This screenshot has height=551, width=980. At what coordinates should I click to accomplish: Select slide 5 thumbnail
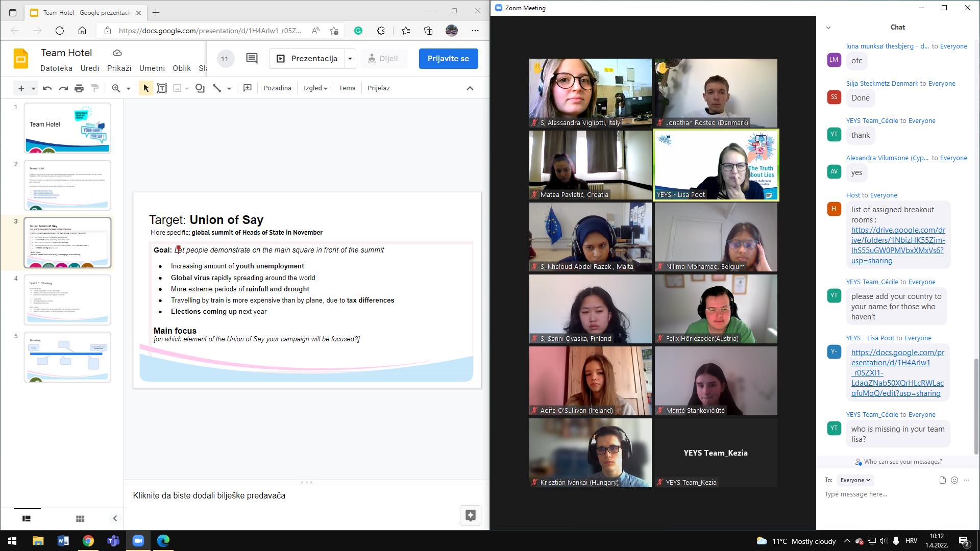tap(67, 357)
